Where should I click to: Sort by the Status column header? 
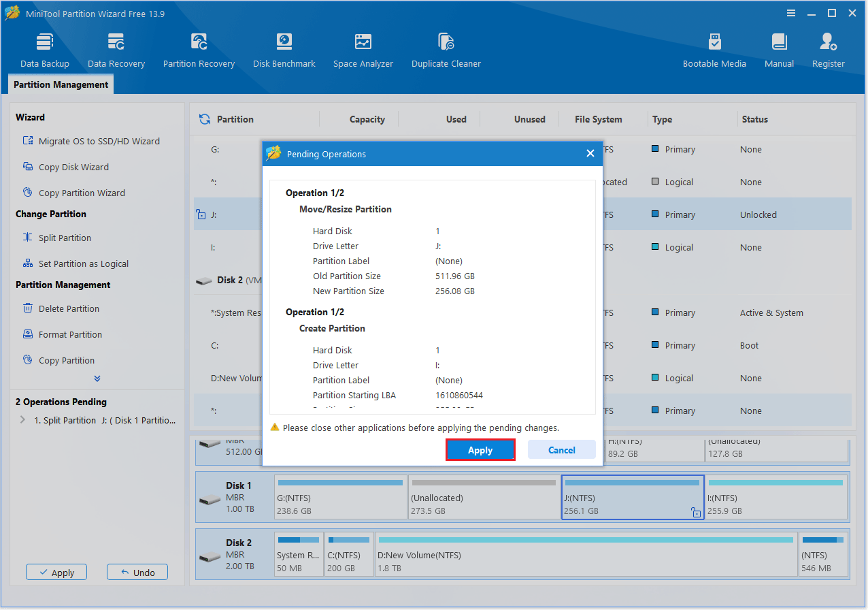pyautogui.click(x=755, y=119)
